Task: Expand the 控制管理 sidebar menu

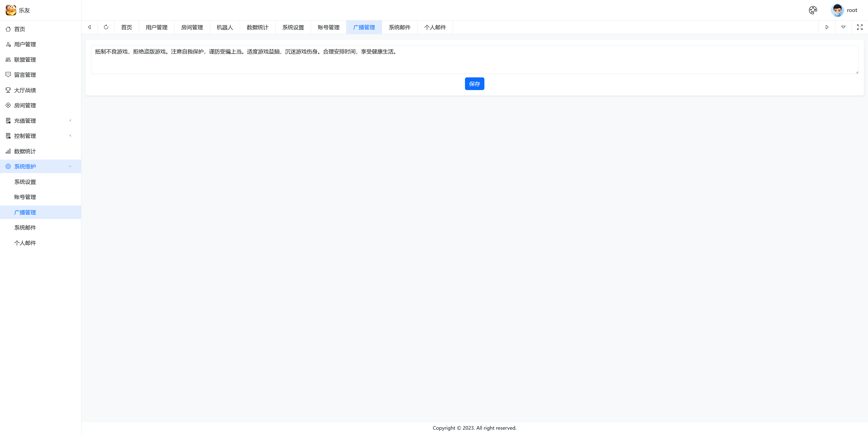Action: click(25, 136)
